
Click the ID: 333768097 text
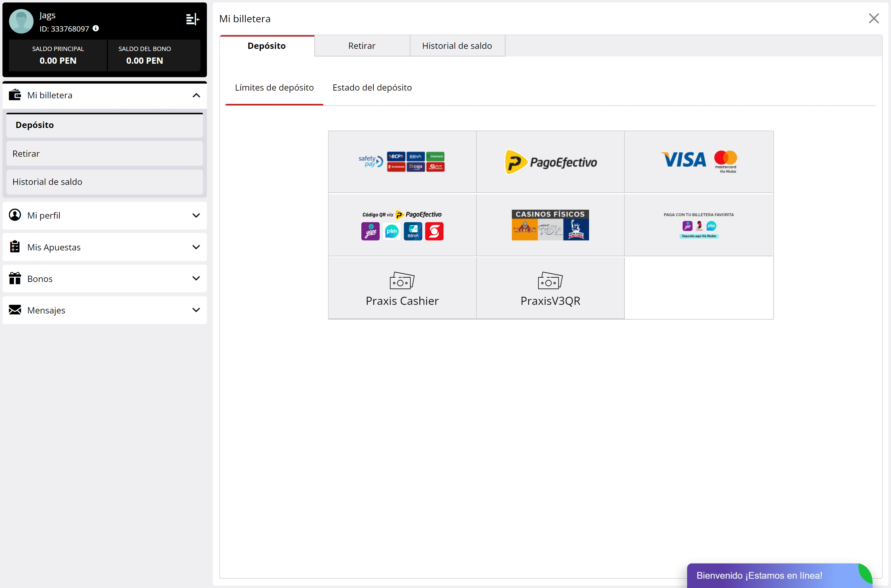click(64, 29)
